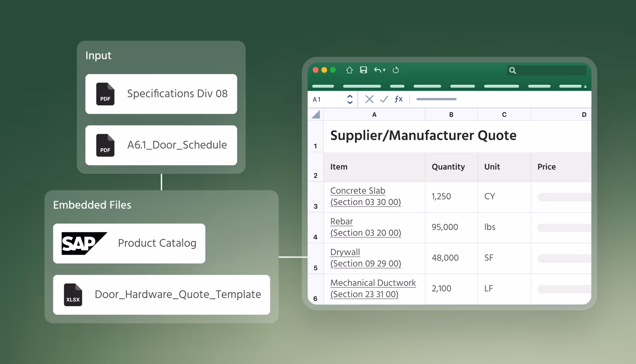Image resolution: width=636 pixels, height=364 pixels.
Task: Click the lbs unit cell
Action: (504, 228)
